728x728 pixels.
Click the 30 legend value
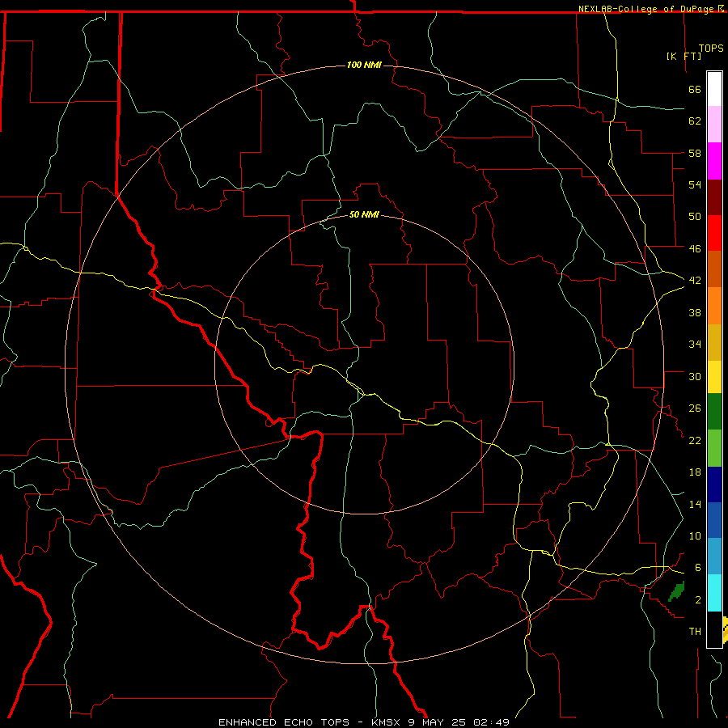tap(695, 376)
